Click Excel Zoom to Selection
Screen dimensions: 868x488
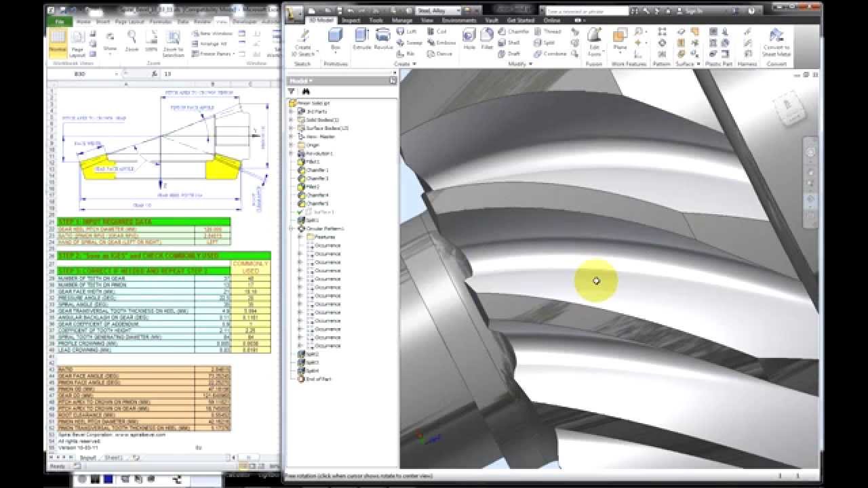pos(175,43)
